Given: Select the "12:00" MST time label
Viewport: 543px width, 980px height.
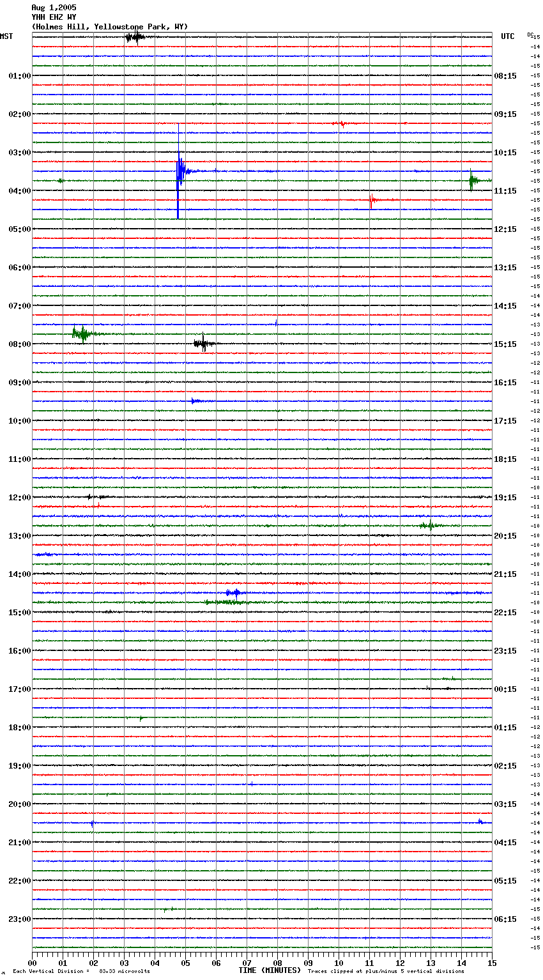Looking at the screenshot, I should (x=19, y=498).
